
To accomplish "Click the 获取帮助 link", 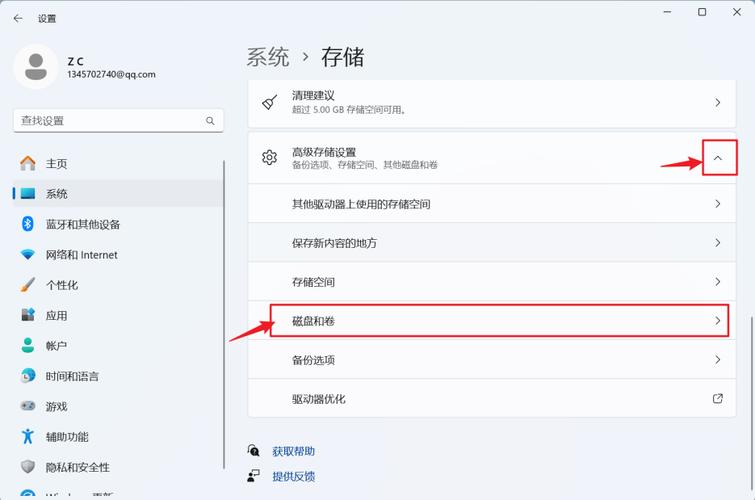I will [293, 451].
